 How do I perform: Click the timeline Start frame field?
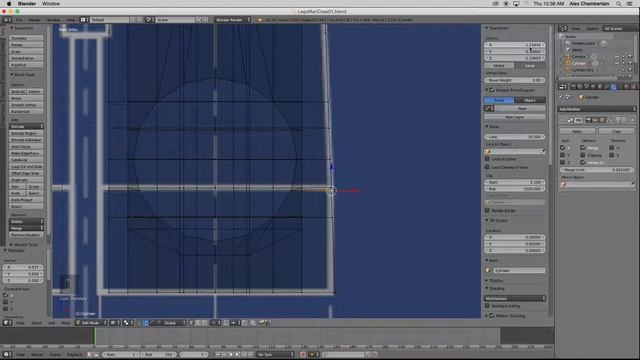pos(121,354)
